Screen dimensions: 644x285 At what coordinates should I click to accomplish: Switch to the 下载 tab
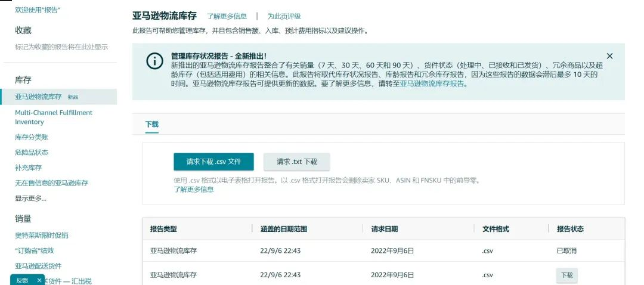pyautogui.click(x=152, y=125)
